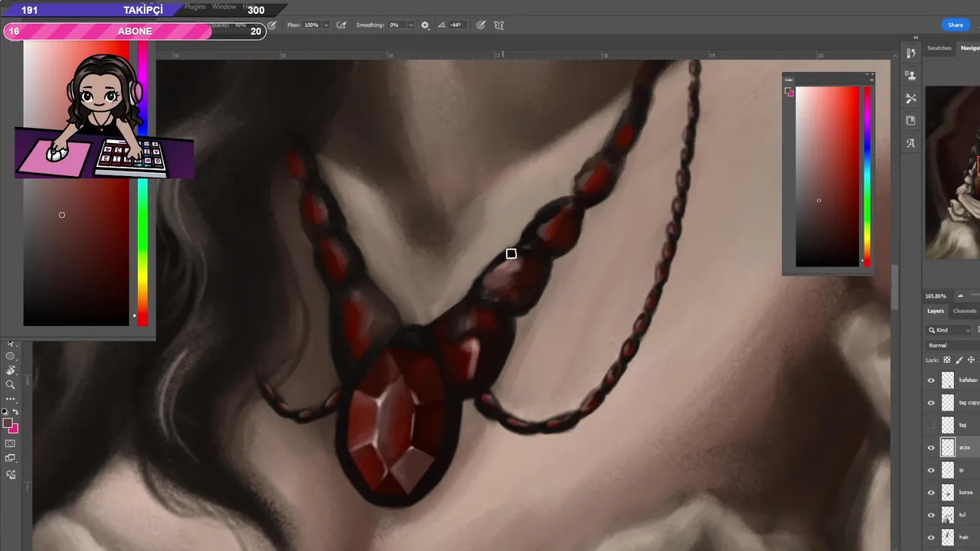Change screen mode from the toolbar
Viewport: 980px width, 551px height.
11,458
